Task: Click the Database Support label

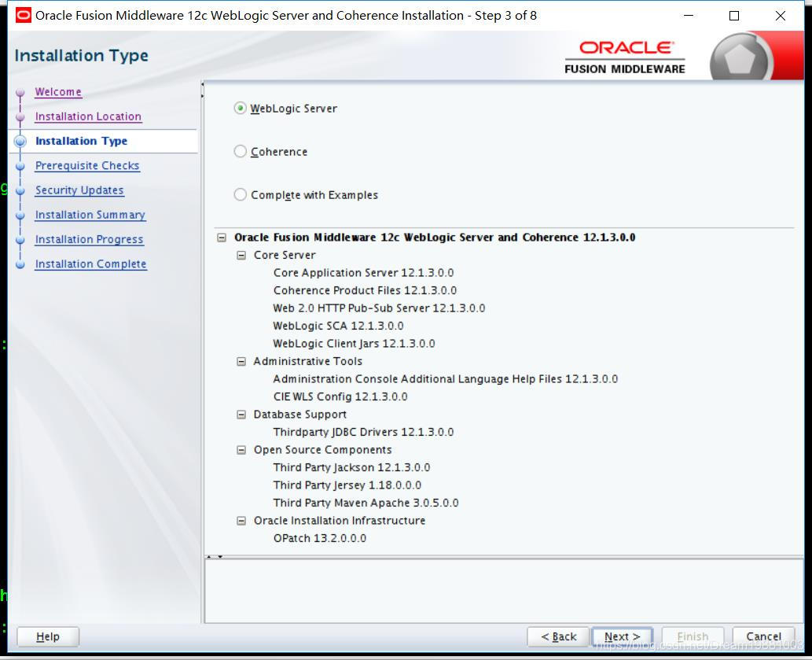Action: (299, 415)
